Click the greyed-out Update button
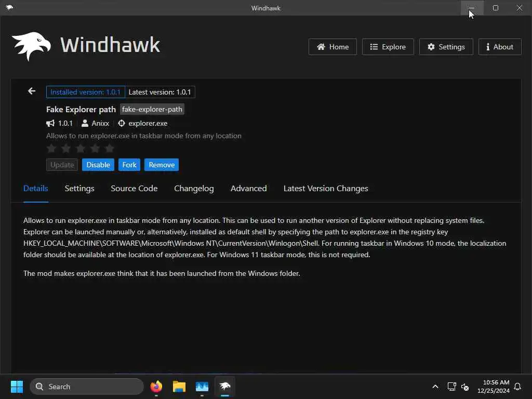The height and width of the screenshot is (399, 532). pyautogui.click(x=62, y=165)
